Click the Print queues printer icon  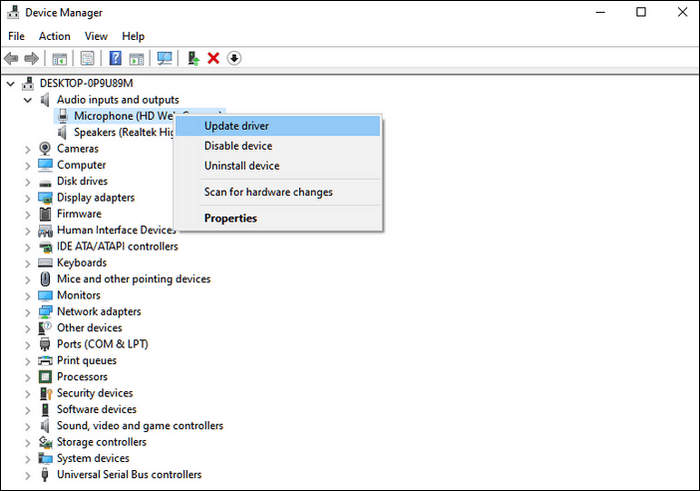(45, 361)
